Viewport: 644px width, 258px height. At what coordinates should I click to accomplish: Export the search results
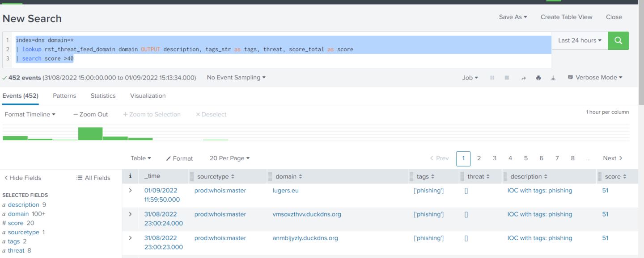[553, 77]
